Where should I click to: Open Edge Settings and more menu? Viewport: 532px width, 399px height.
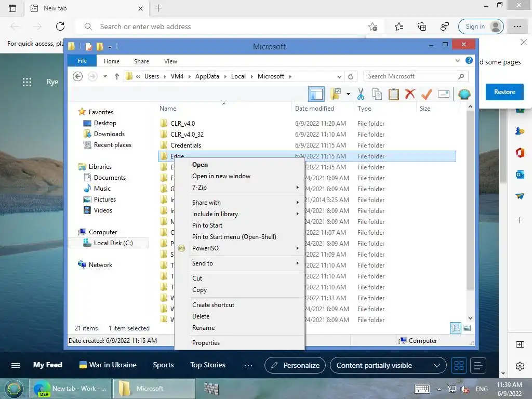coord(517,26)
